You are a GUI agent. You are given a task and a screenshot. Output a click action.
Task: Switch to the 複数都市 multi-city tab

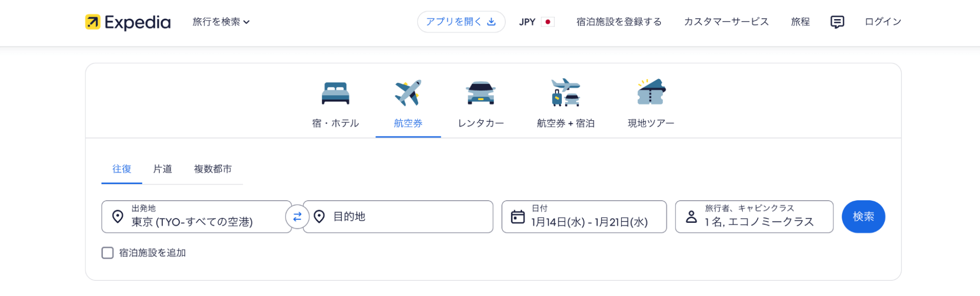point(213,169)
